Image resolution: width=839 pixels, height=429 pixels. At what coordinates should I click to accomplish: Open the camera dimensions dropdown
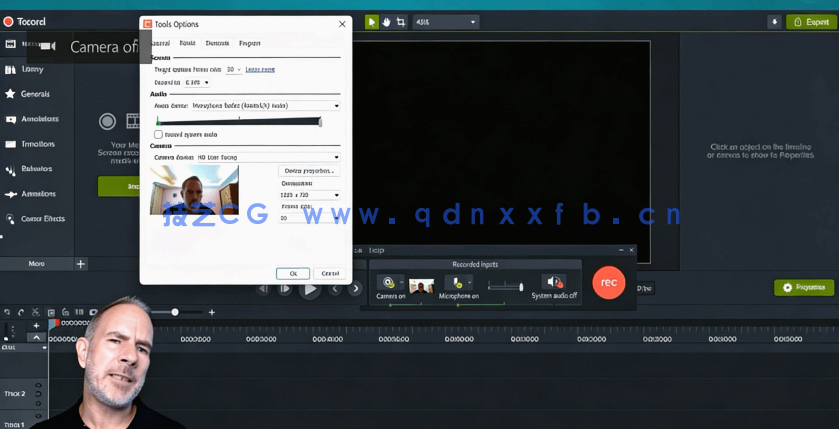pyautogui.click(x=336, y=195)
